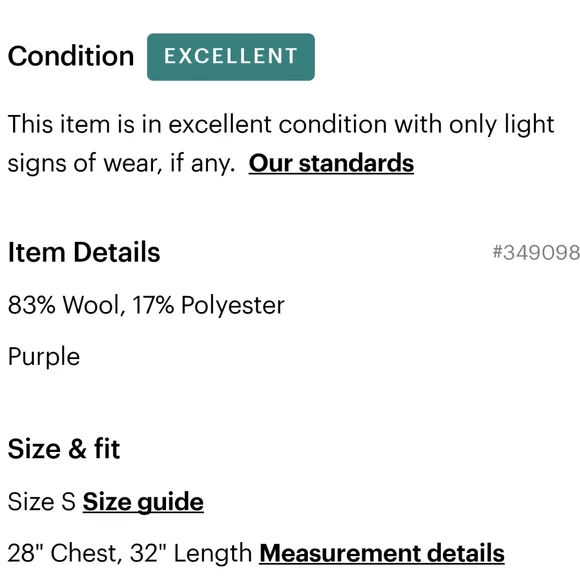Select the 17% Polyester material text

208,306
